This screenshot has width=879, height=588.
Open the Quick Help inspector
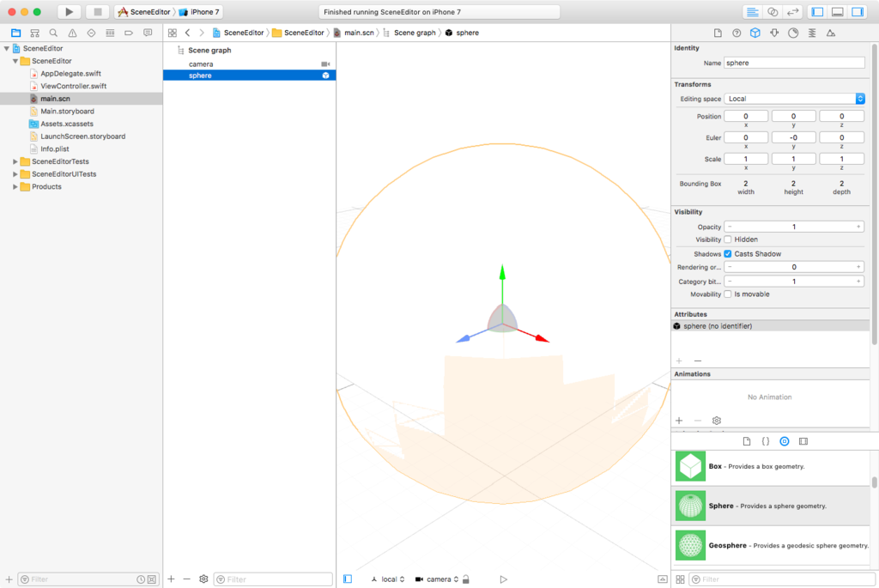pyautogui.click(x=737, y=33)
